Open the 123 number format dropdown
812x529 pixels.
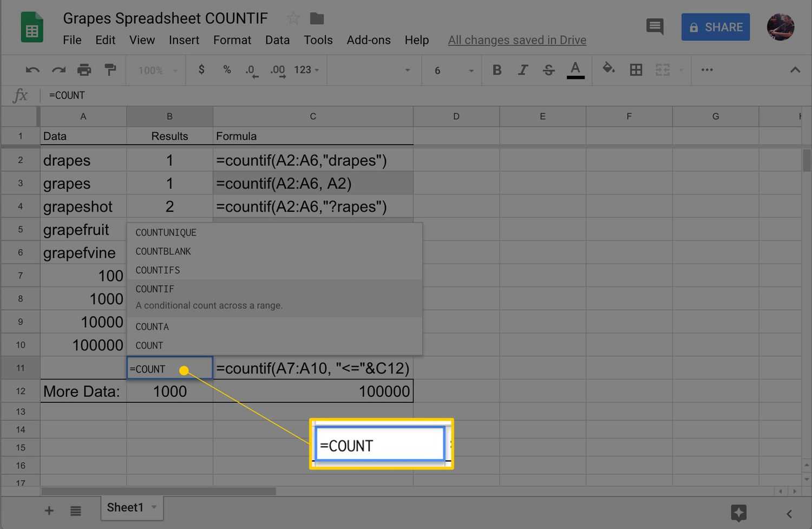coord(306,70)
